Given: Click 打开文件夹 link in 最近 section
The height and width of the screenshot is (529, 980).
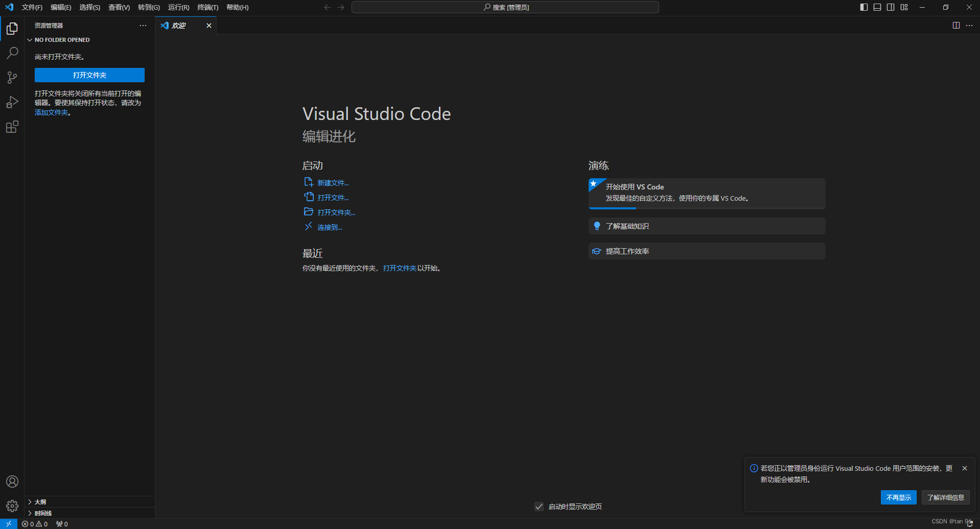Looking at the screenshot, I should click(x=400, y=268).
